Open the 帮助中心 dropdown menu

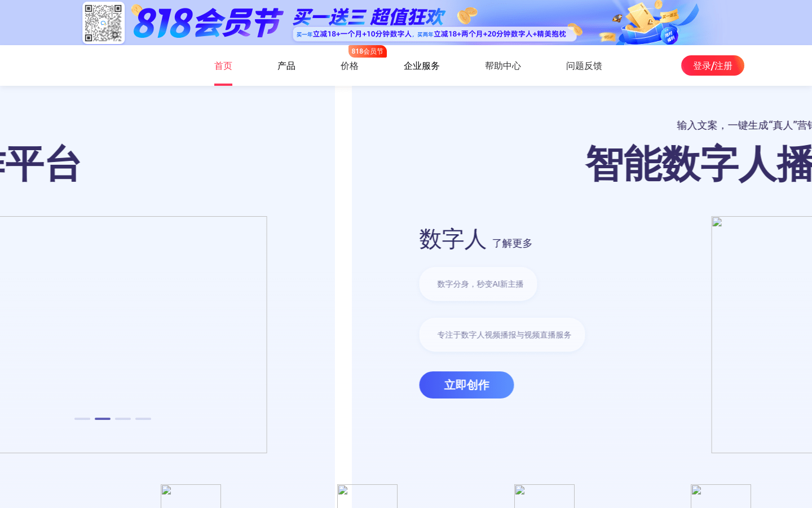point(502,65)
